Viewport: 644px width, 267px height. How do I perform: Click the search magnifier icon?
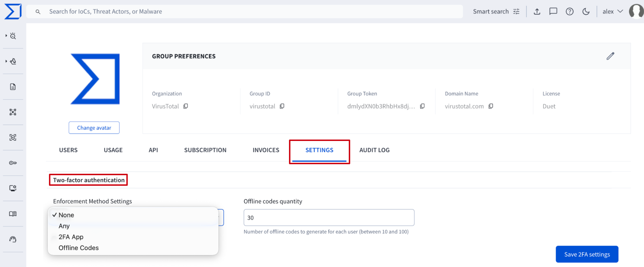pos(38,12)
